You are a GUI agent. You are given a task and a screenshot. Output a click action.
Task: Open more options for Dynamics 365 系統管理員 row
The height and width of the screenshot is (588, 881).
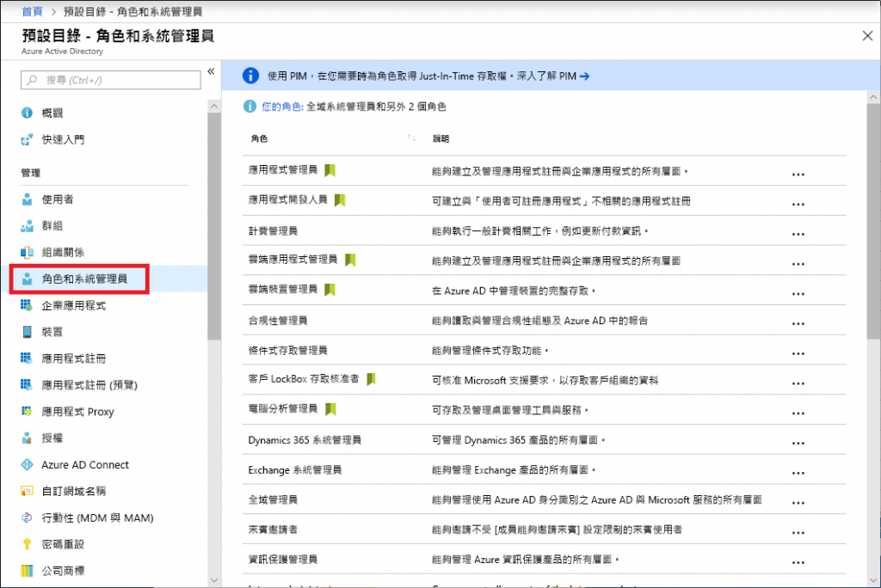click(798, 443)
